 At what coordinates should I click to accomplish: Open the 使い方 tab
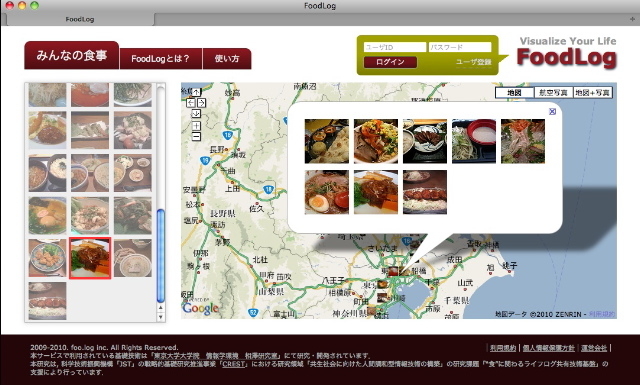227,59
